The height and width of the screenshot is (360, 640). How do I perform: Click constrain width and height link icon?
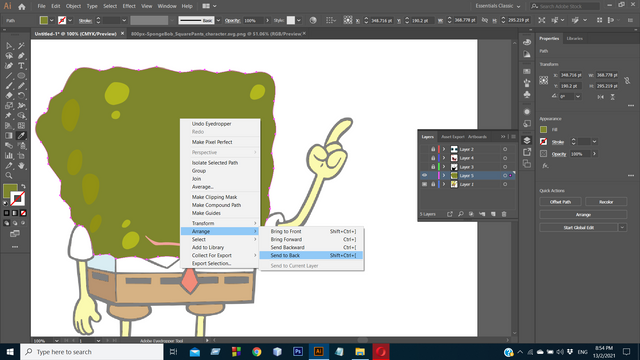coord(627,80)
